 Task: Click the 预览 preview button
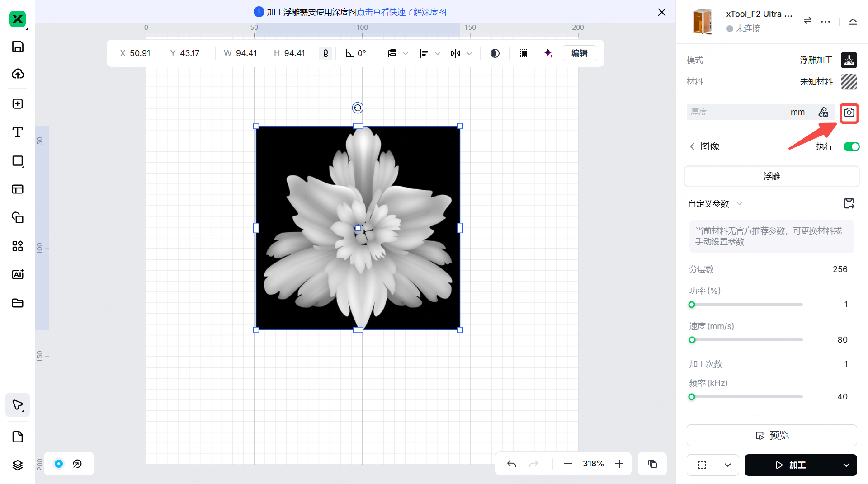[x=772, y=435]
